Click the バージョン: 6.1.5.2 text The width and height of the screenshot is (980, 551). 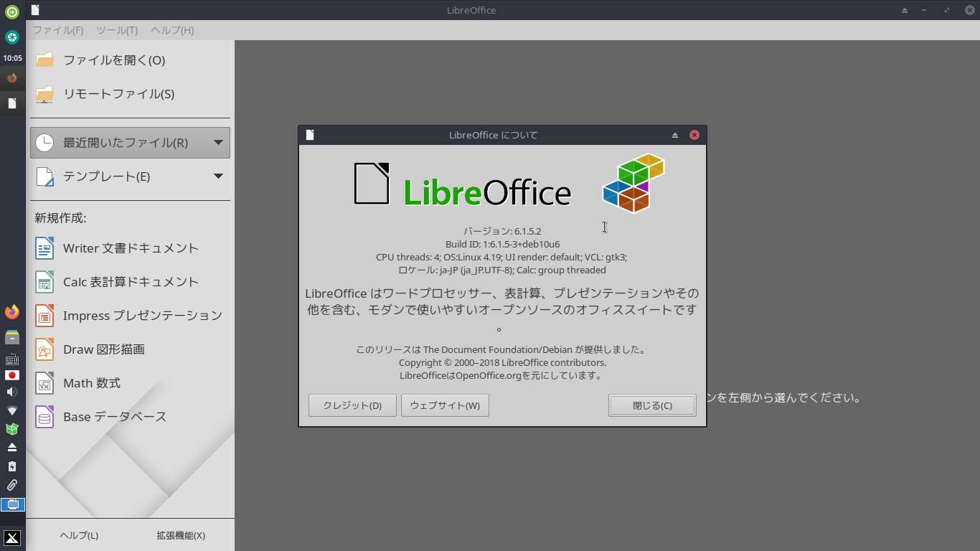coord(502,231)
